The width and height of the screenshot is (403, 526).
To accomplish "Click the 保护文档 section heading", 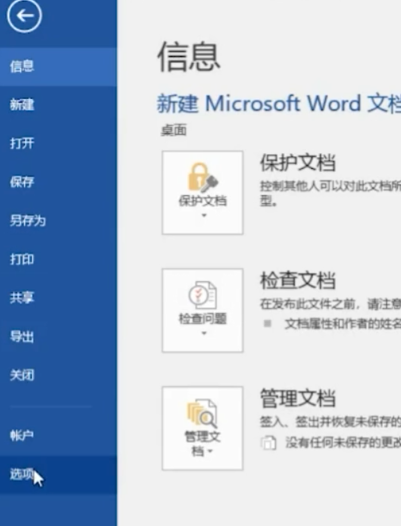I will click(x=298, y=163).
